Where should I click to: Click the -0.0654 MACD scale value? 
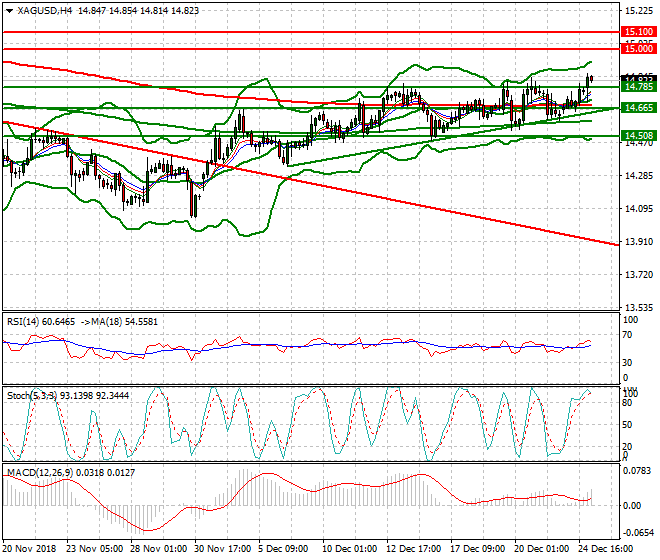coord(639,533)
